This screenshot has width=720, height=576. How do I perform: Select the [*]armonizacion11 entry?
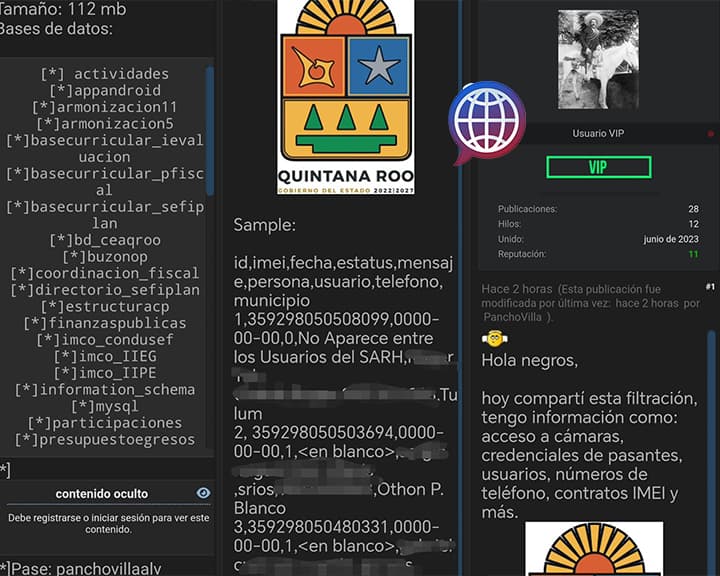(105, 107)
